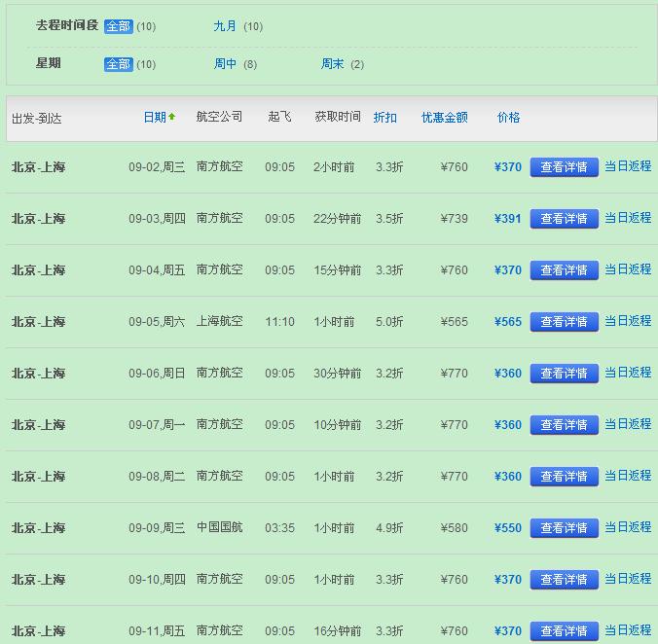Image resolution: width=658 pixels, height=644 pixels.
Task: Click 当日返程 for the 09-05 flight
Action: point(628,321)
